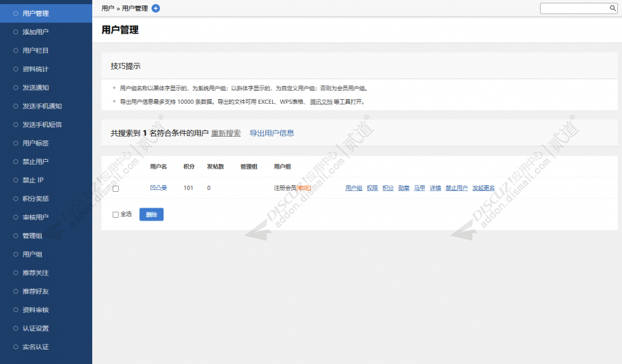Click the 用户组 column header

282,167
